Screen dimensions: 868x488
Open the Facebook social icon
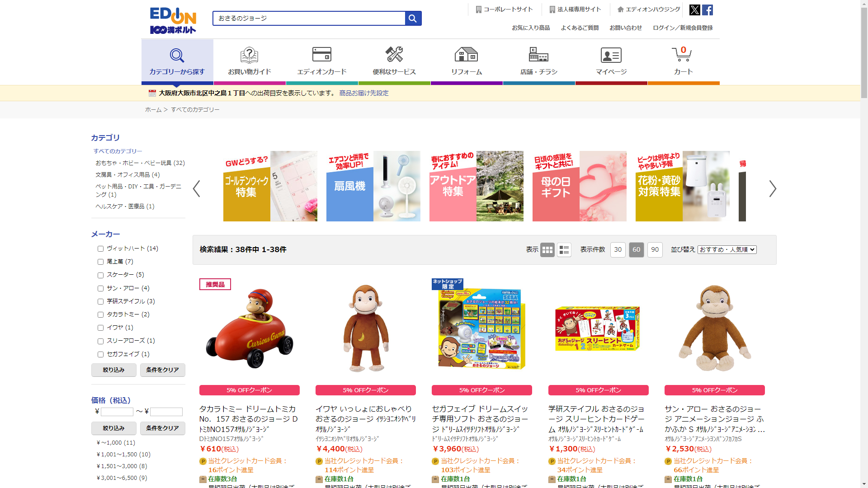708,10
